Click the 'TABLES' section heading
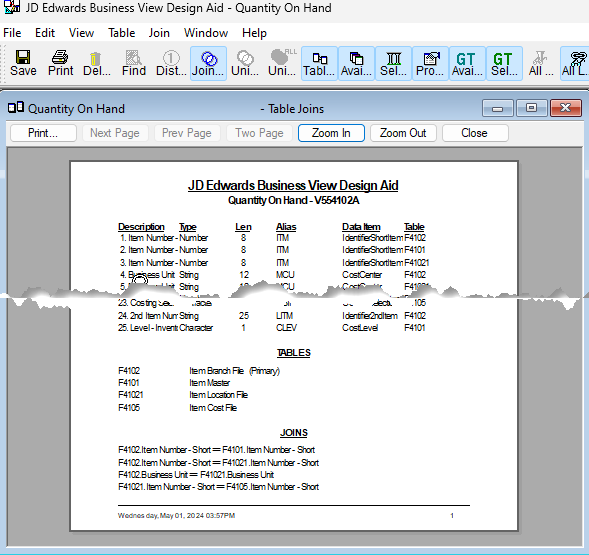The image size is (589, 555). [x=294, y=353]
